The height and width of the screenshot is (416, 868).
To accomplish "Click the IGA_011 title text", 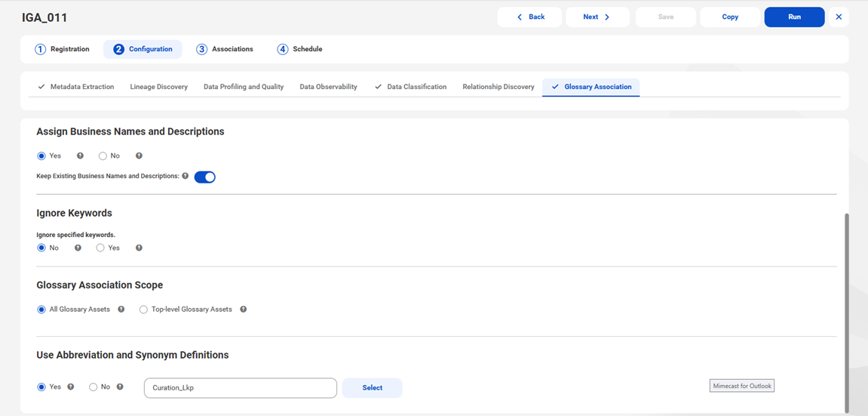I will click(44, 17).
